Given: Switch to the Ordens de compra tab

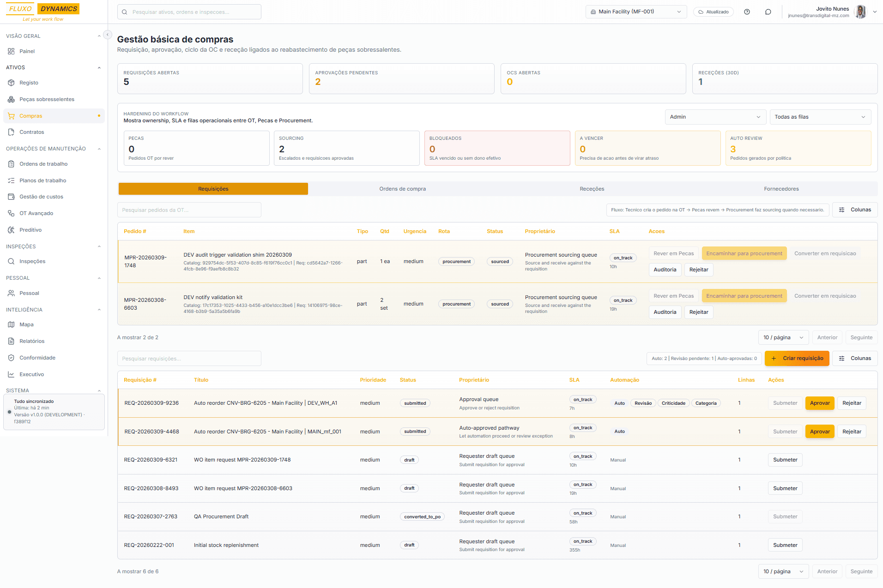Looking at the screenshot, I should pyautogui.click(x=402, y=188).
